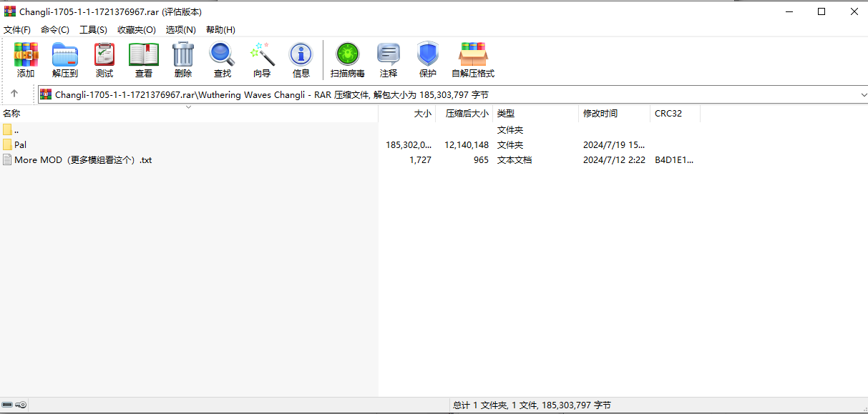Click the 添加 (Add) toolbar icon
This screenshot has width=868, height=414.
[x=26, y=54]
